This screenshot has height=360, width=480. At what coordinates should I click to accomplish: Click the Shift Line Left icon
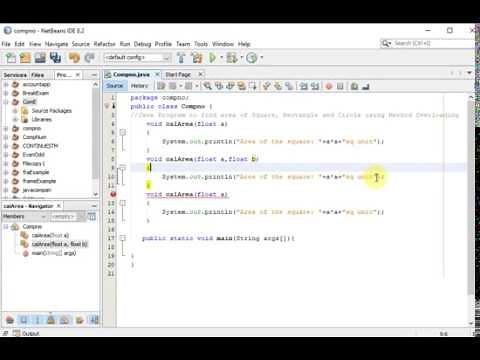coord(304,86)
